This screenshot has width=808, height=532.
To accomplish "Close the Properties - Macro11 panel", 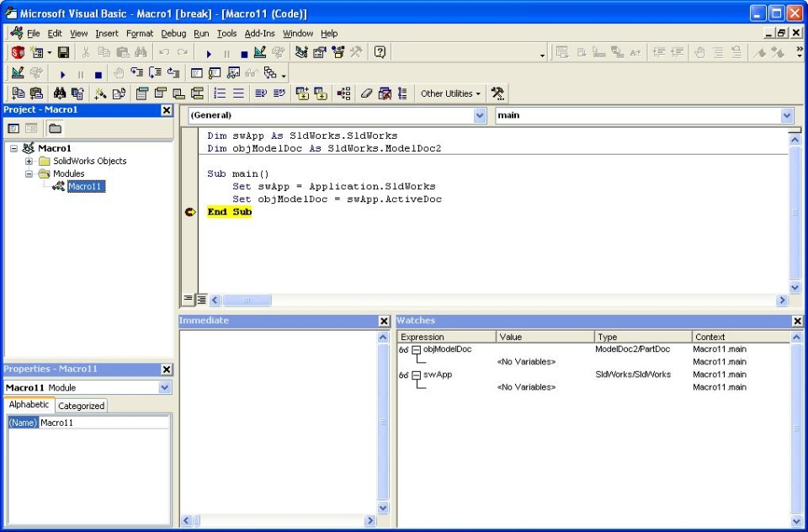I will (x=167, y=370).
